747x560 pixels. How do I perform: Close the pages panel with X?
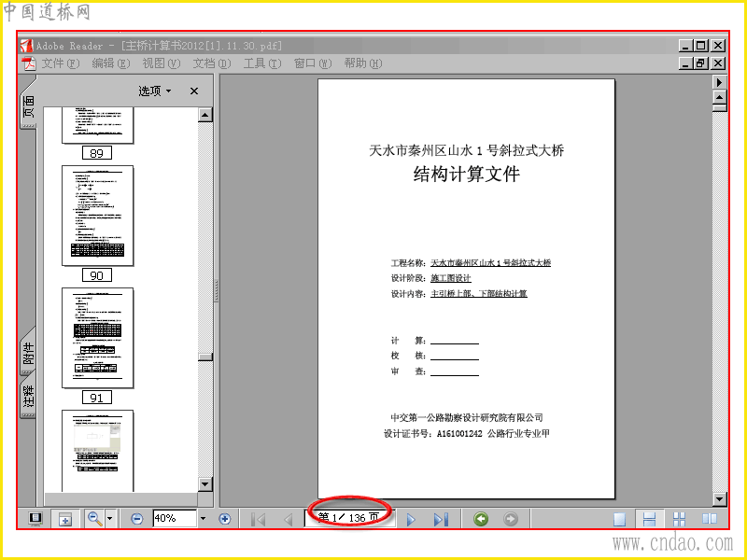(194, 91)
